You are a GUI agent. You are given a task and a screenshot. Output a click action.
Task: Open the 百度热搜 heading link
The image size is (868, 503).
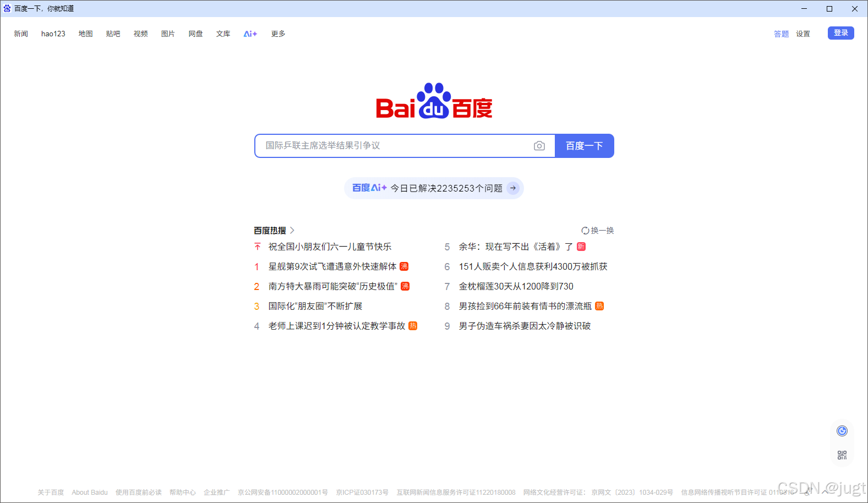(x=270, y=231)
